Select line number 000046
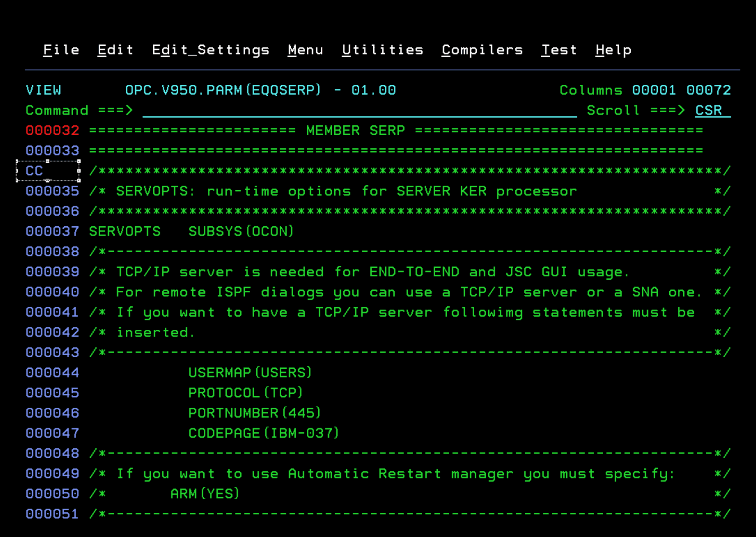The height and width of the screenshot is (537, 756). (x=53, y=413)
